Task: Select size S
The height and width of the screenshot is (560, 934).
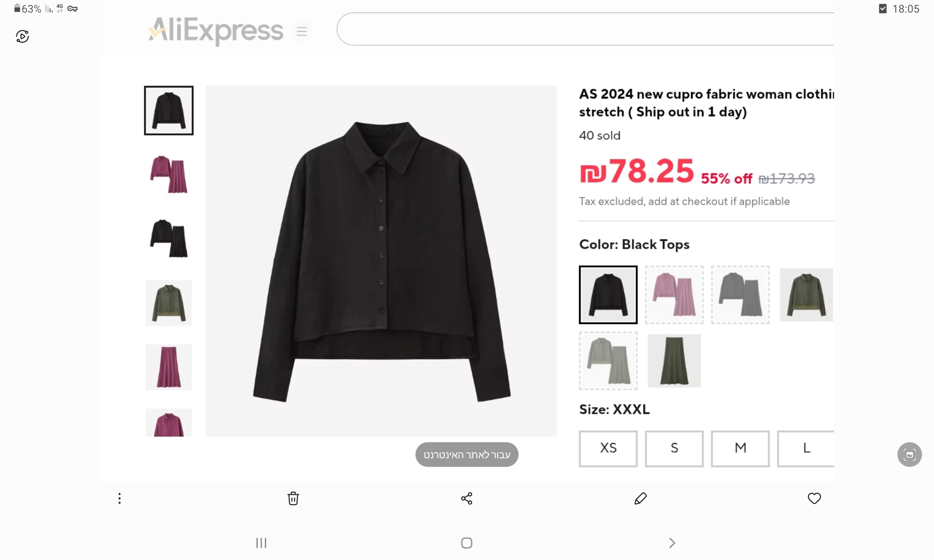Action: point(674,448)
